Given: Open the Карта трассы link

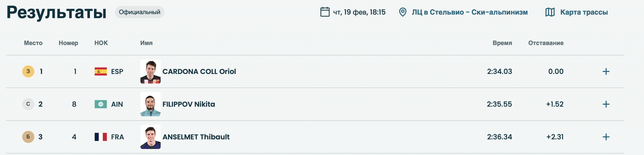Looking at the screenshot, I should (584, 12).
